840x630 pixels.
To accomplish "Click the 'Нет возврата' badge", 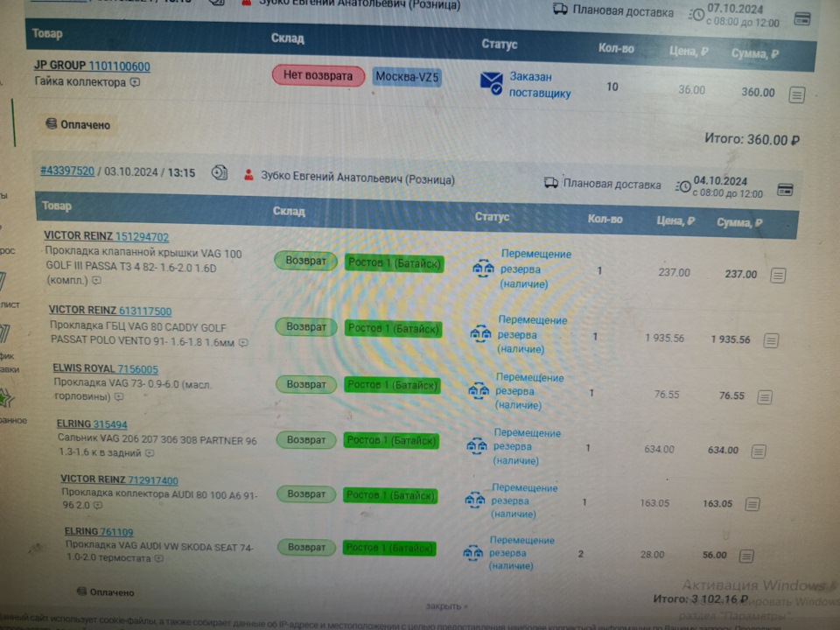I will coord(318,75).
